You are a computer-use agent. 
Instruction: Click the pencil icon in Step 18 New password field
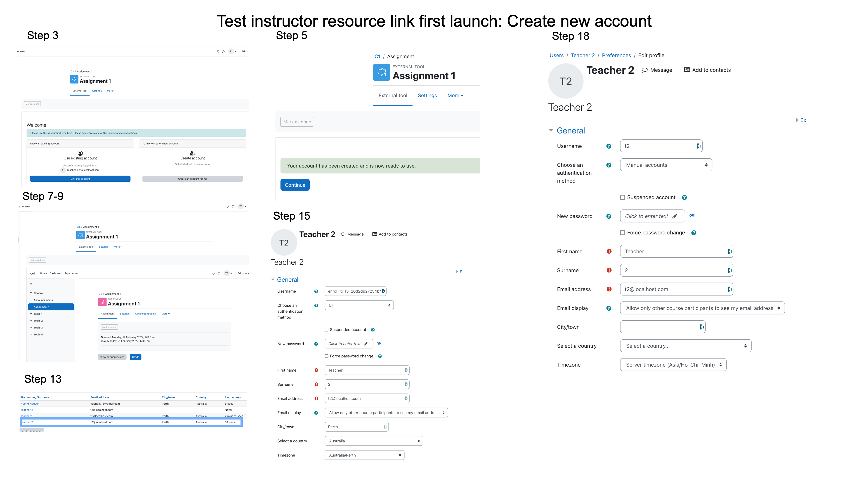point(675,216)
